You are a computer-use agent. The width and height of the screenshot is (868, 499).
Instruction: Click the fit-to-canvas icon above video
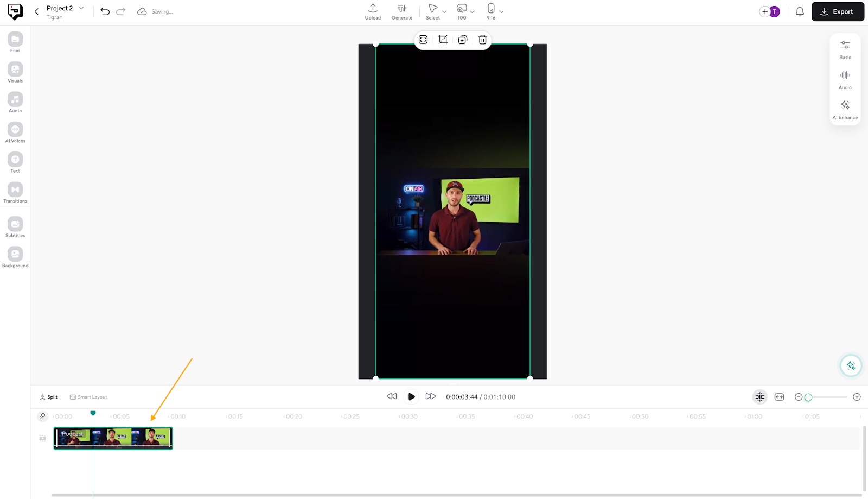[x=423, y=40]
